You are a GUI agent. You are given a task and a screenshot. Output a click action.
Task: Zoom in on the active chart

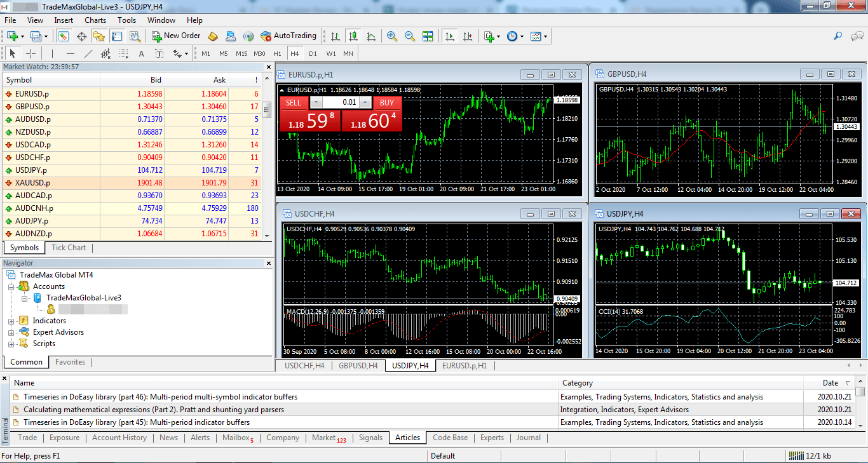[x=393, y=36]
